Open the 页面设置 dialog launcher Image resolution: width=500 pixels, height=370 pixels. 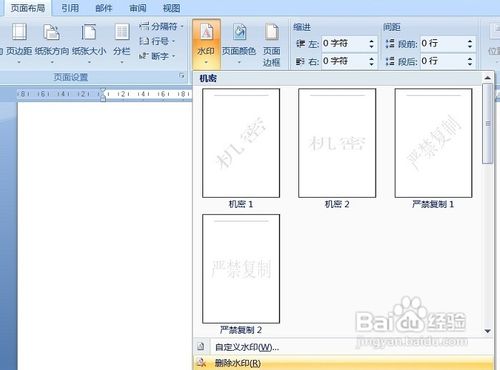[182, 76]
